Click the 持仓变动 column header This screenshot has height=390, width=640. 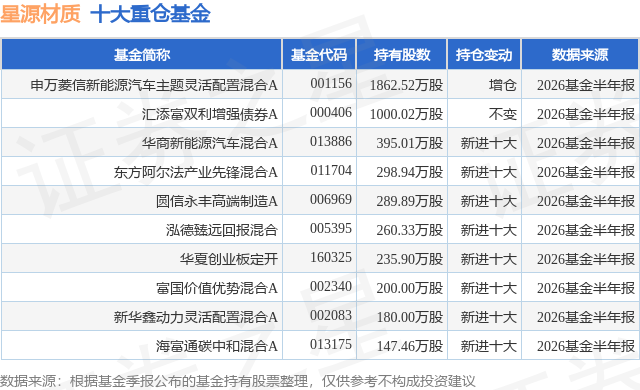coord(484,55)
